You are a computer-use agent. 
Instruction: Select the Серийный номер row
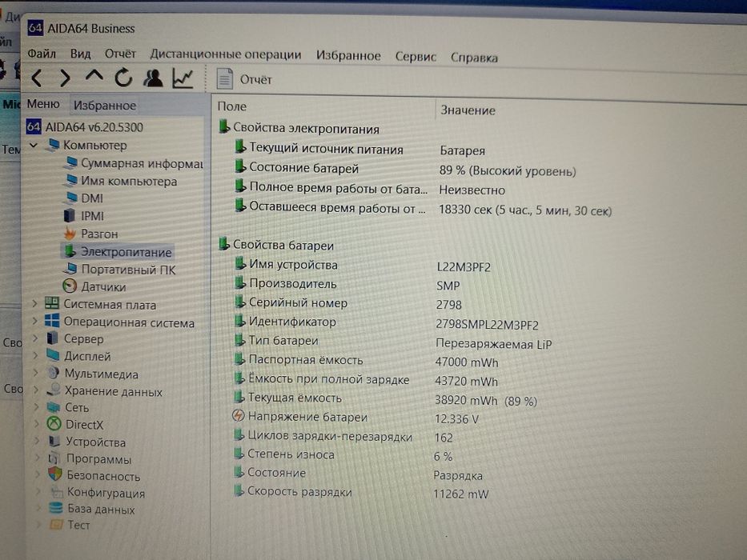(291, 302)
